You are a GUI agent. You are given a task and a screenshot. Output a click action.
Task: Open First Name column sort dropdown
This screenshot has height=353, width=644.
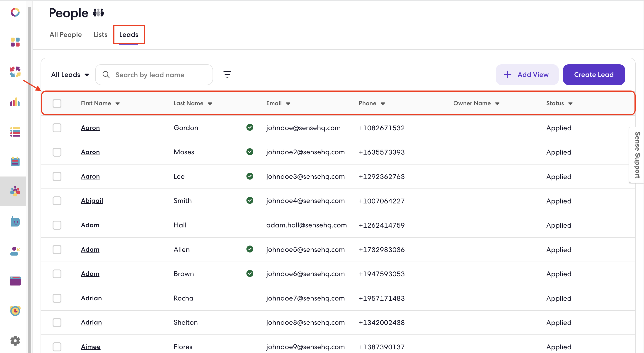[118, 104]
